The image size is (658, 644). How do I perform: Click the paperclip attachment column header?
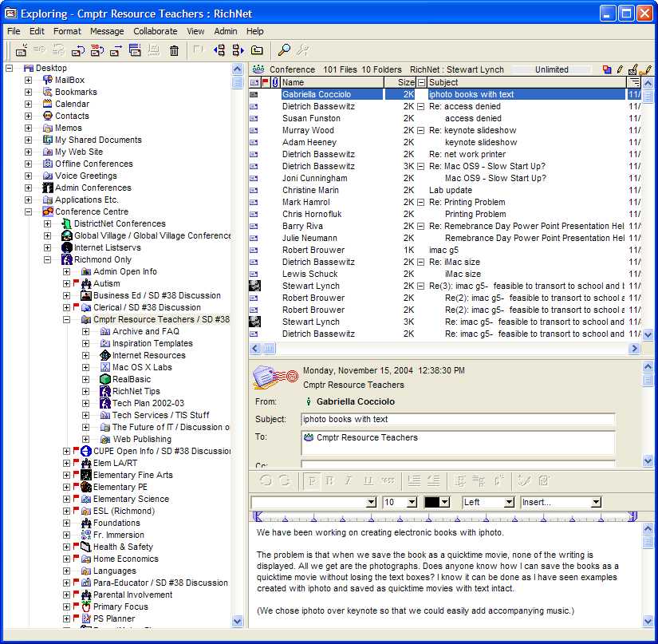point(275,82)
